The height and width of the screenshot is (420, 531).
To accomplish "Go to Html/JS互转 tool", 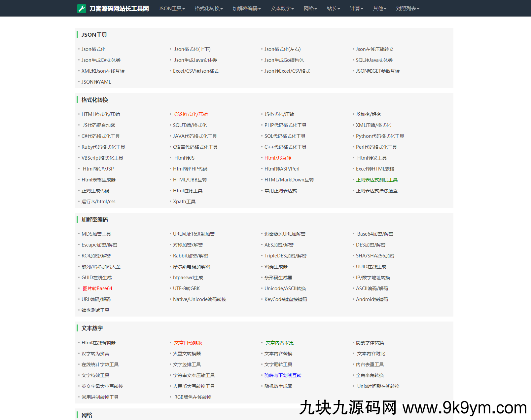I will click(x=278, y=158).
